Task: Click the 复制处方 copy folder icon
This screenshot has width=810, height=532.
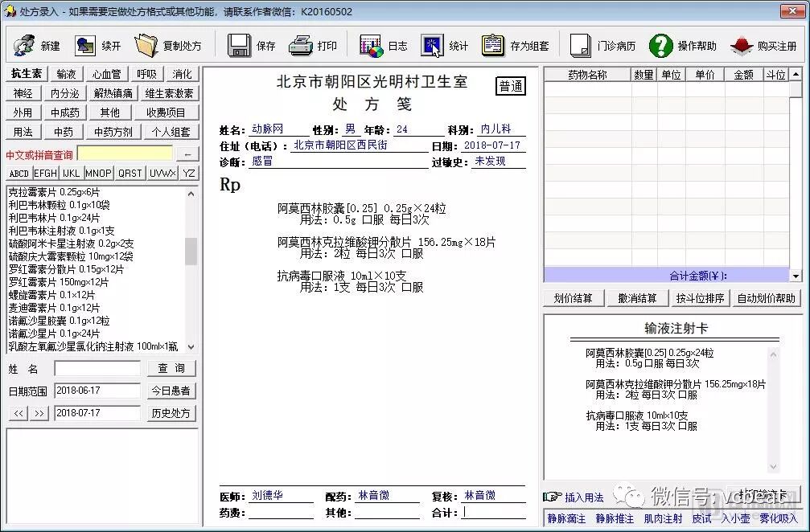Action: [x=146, y=46]
